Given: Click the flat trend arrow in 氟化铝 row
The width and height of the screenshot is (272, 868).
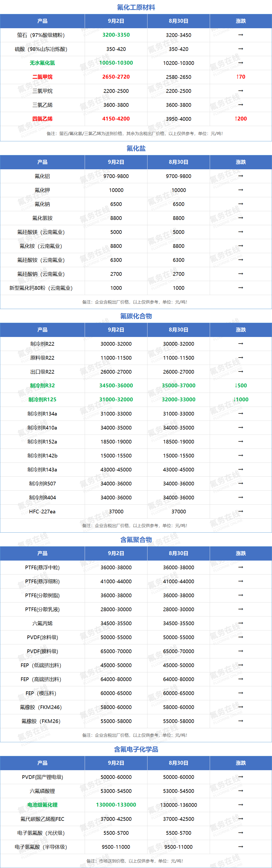Looking at the screenshot, I should point(241,176).
